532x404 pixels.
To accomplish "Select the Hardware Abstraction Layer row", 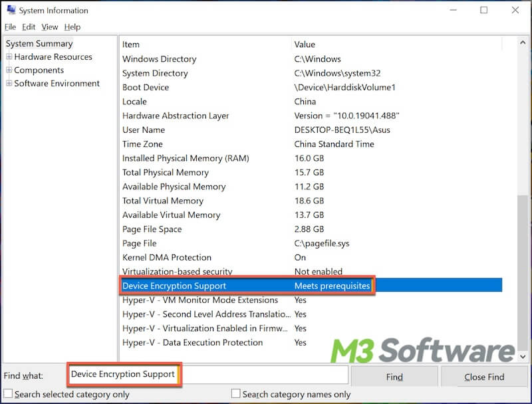I will coord(311,116).
